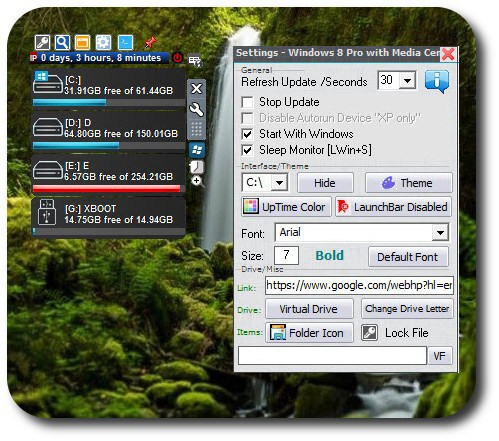Click the D: hard drive icon

[48, 128]
